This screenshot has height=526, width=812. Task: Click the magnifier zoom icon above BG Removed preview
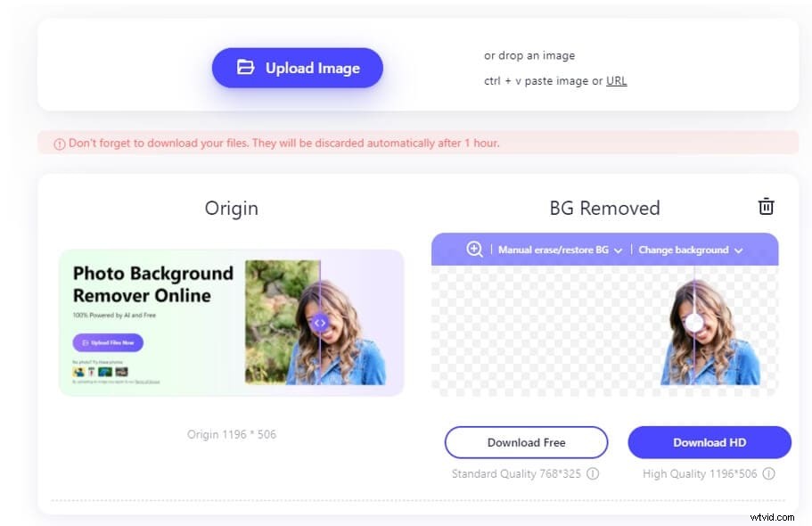coord(475,250)
